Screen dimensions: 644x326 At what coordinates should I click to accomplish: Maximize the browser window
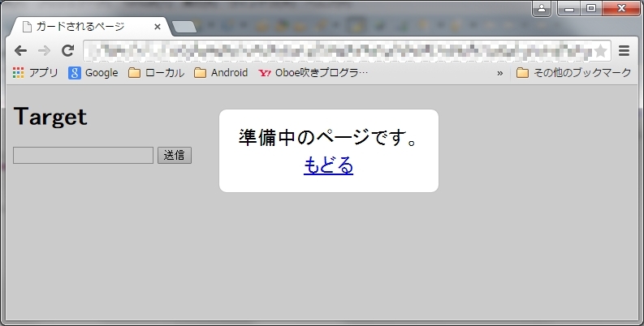(591, 8)
